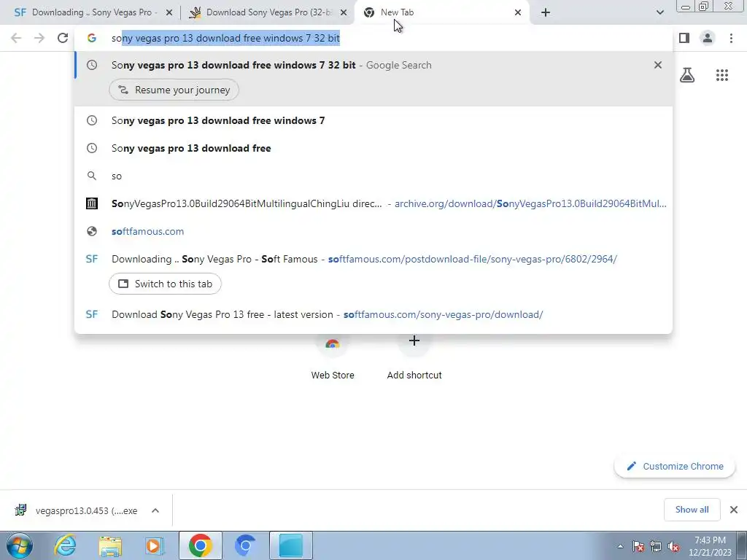The image size is (747, 560).
Task: Open the clock showing 7:43 PM
Action: pos(710,546)
